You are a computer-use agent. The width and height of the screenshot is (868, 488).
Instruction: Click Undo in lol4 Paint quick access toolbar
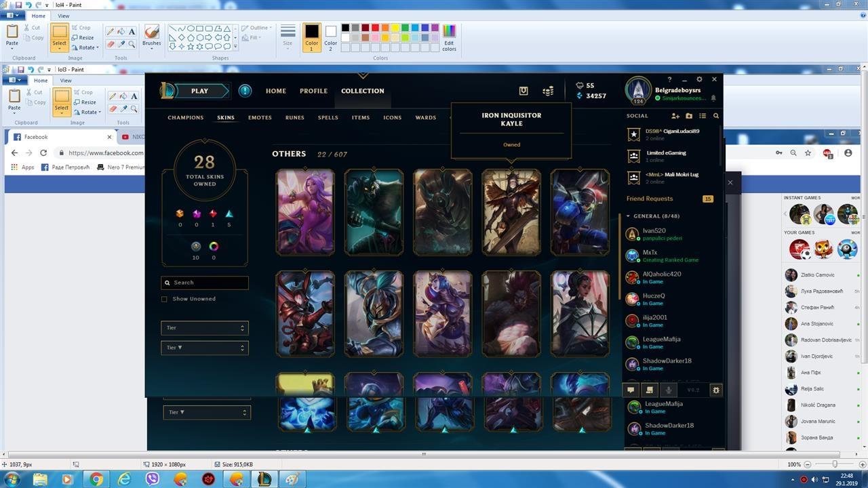(28, 5)
